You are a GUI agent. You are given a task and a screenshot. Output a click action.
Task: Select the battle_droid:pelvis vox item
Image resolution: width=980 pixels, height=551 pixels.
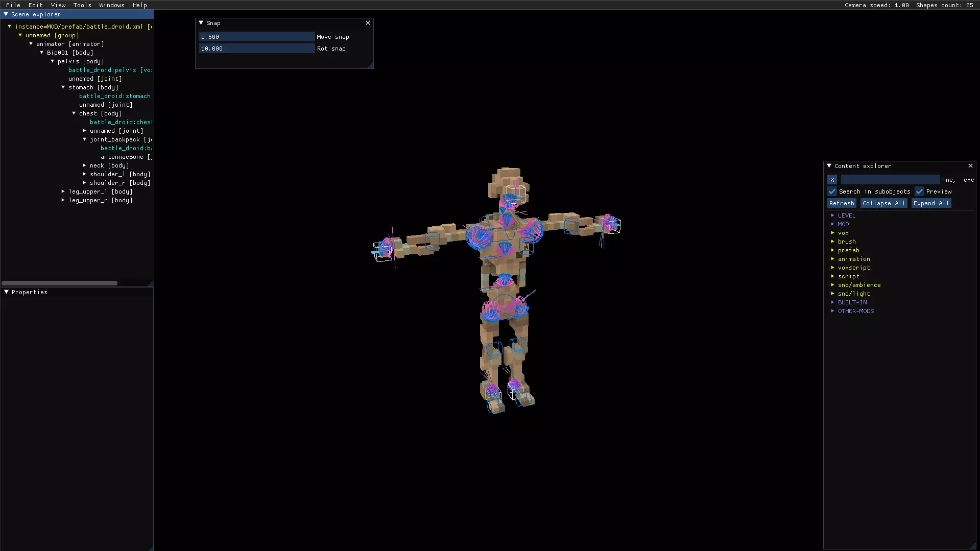(x=110, y=70)
